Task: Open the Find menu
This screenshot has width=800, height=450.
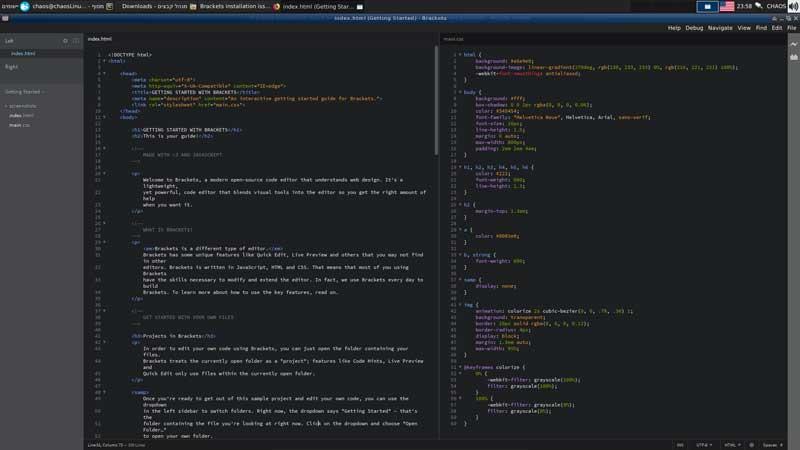Action: tap(761, 28)
